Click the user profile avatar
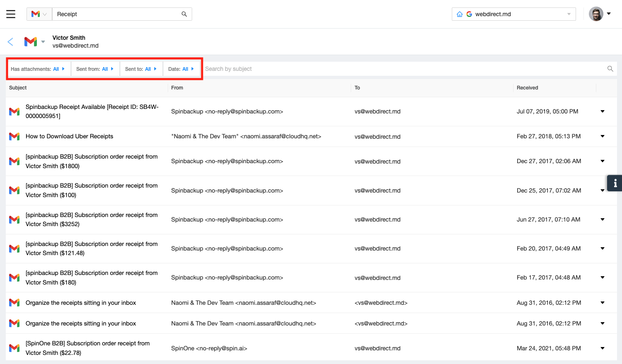Viewport: 622px width, 364px height. point(596,14)
